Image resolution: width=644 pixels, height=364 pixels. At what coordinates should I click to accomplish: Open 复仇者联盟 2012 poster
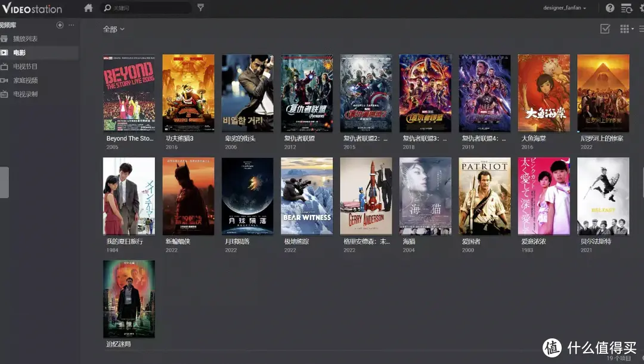click(x=307, y=93)
